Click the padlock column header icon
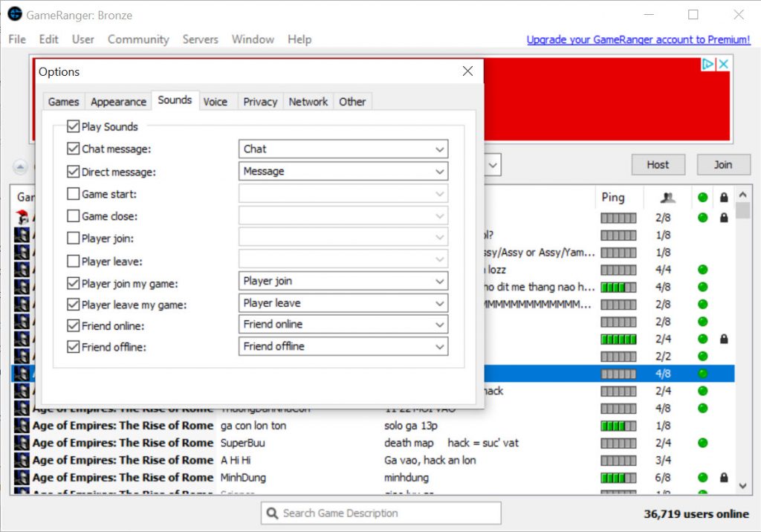761x532 pixels. pos(724,198)
